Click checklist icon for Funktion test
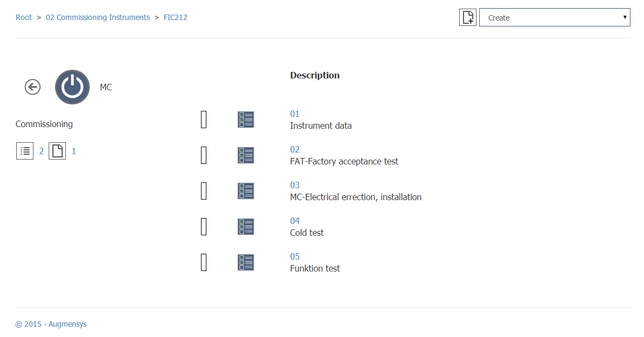This screenshot has width=644, height=337. (x=246, y=262)
